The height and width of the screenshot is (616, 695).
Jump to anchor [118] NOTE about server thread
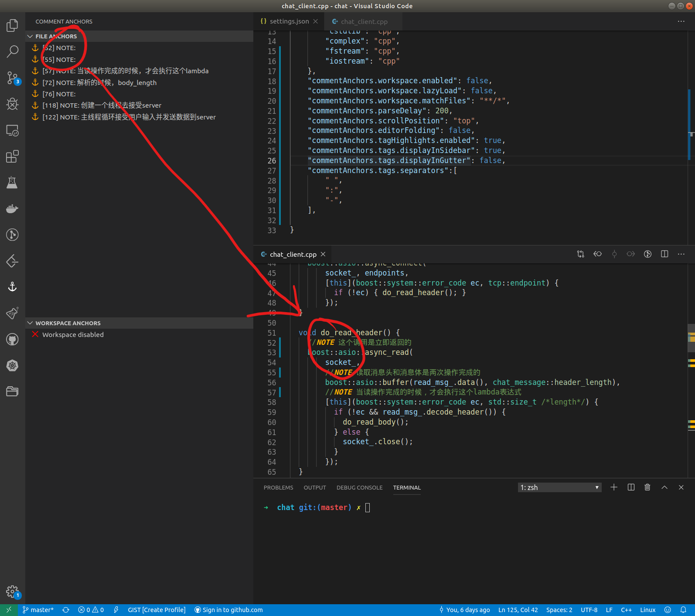(140, 106)
